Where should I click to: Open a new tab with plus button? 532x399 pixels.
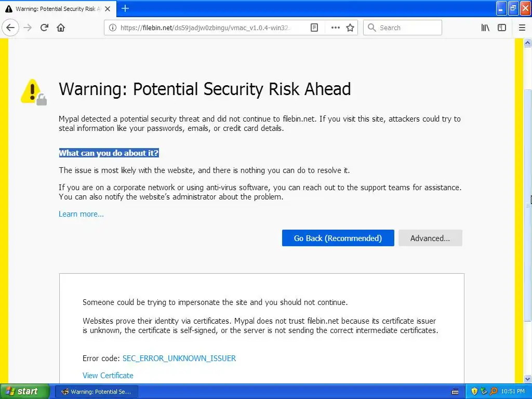pyautogui.click(x=125, y=8)
